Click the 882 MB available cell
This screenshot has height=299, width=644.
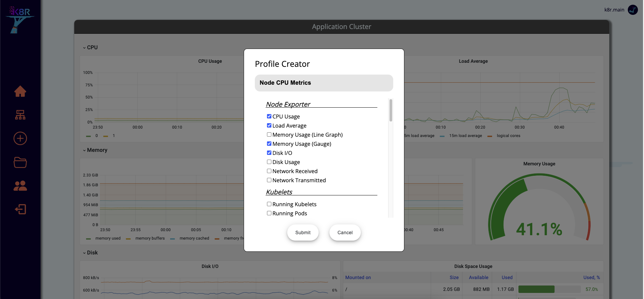tap(481, 289)
